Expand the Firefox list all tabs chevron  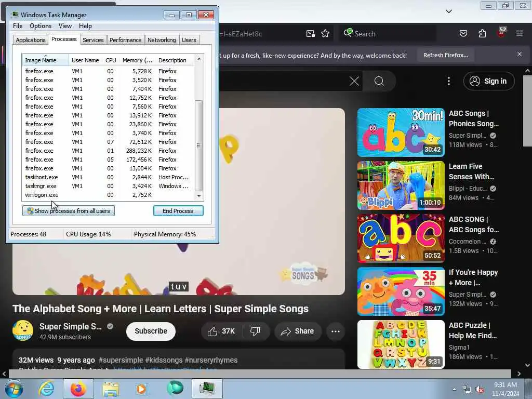tap(448, 11)
